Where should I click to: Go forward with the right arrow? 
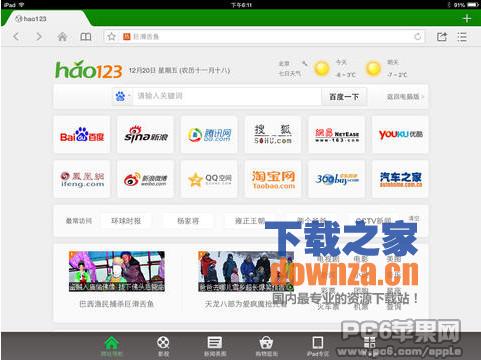(x=39, y=36)
